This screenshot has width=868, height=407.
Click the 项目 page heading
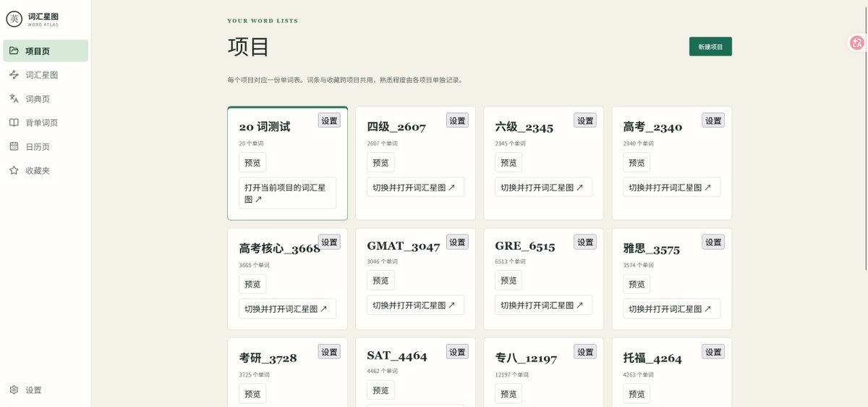click(x=248, y=46)
